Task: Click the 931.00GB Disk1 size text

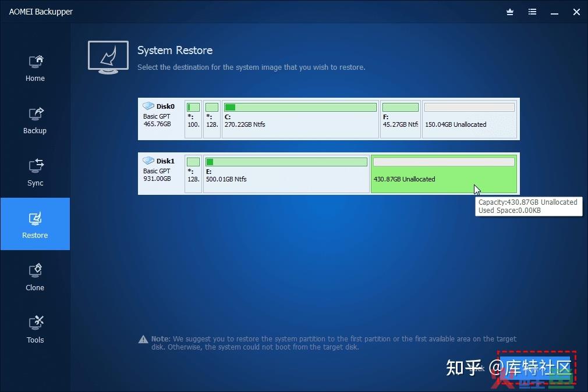Action: pyautogui.click(x=157, y=179)
